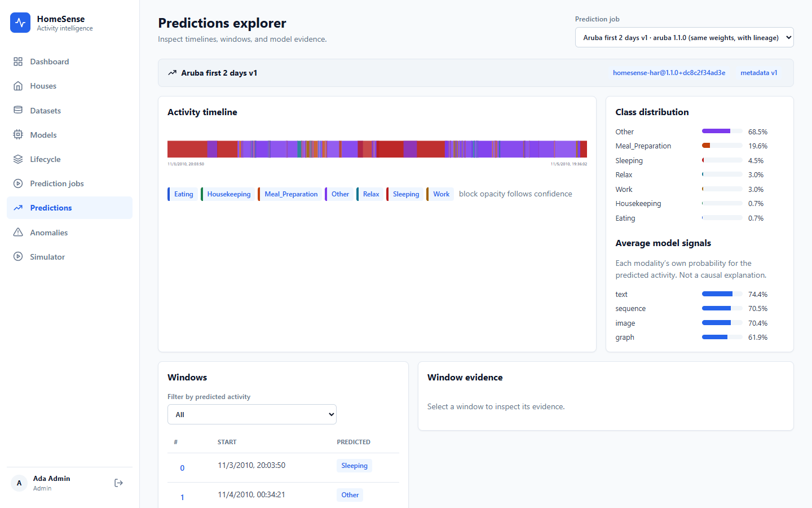Image resolution: width=812 pixels, height=508 pixels.
Task: Open Prediction jobs in the sidebar
Action: [69, 183]
